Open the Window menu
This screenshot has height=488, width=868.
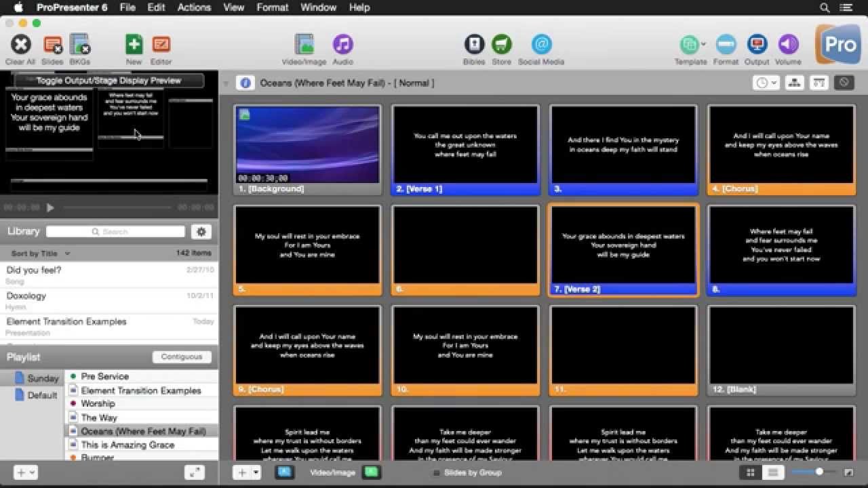pyautogui.click(x=318, y=7)
